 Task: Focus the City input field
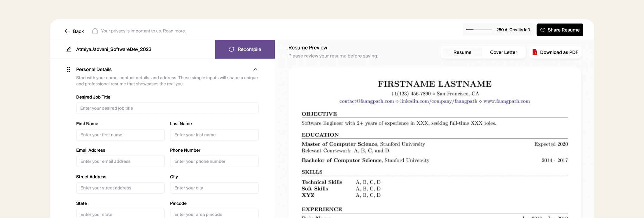point(214,188)
